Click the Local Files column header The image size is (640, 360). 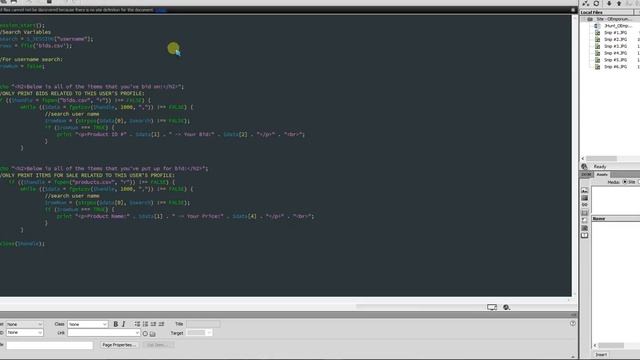tap(607, 13)
